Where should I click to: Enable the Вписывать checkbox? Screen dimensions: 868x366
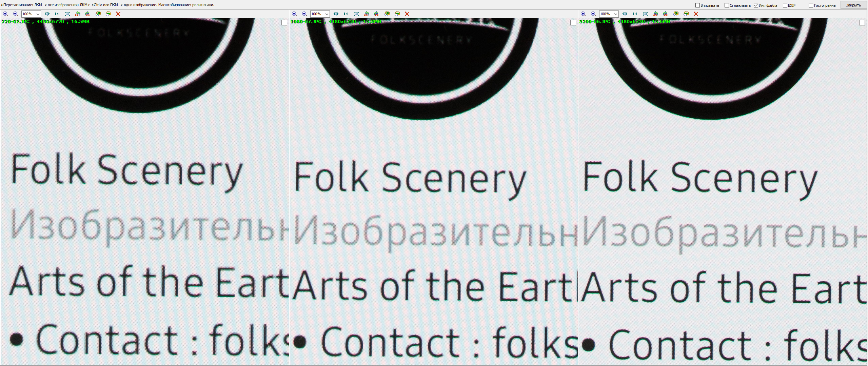[x=697, y=5]
